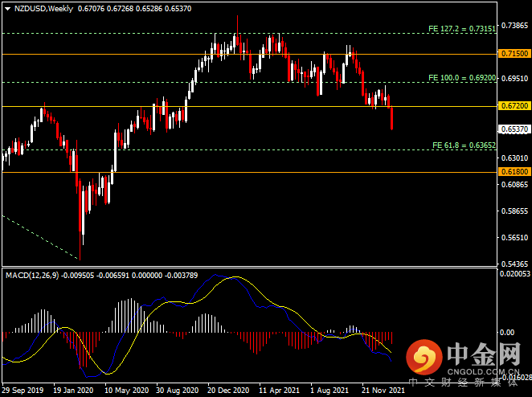532x397 pixels.
Task: Select the NZDUSD,Weekly chart title
Action: tap(42, 8)
